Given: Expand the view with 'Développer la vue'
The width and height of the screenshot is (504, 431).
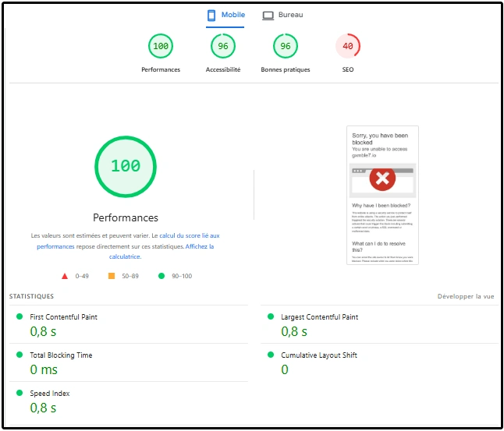Looking at the screenshot, I should [466, 297].
